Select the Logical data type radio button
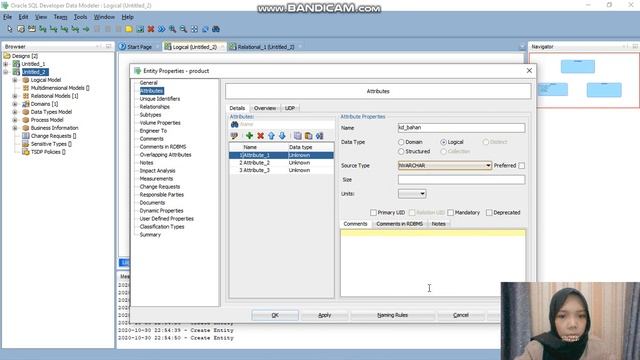The height and width of the screenshot is (360, 640). click(443, 142)
